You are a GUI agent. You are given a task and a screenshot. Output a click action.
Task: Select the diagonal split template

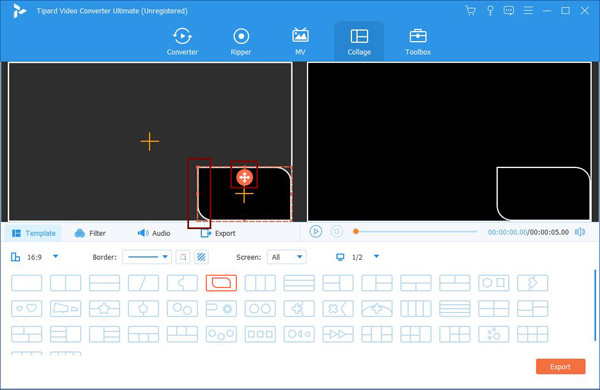tap(143, 283)
